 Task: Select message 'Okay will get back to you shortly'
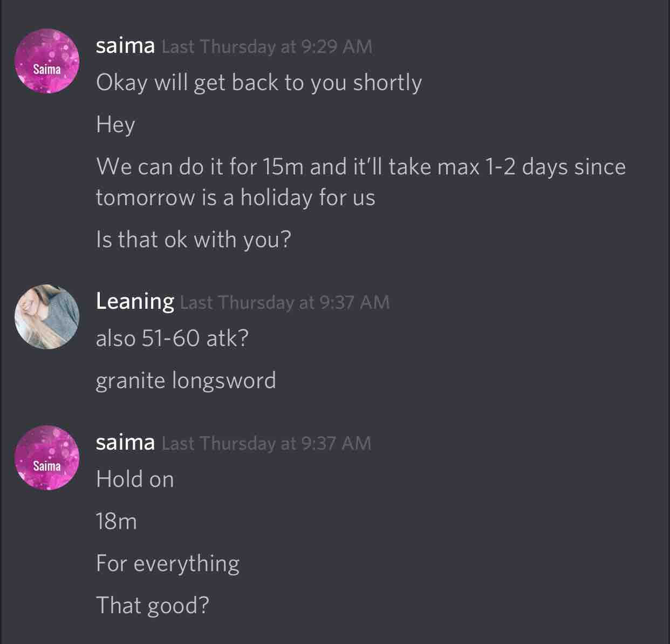[x=259, y=83]
